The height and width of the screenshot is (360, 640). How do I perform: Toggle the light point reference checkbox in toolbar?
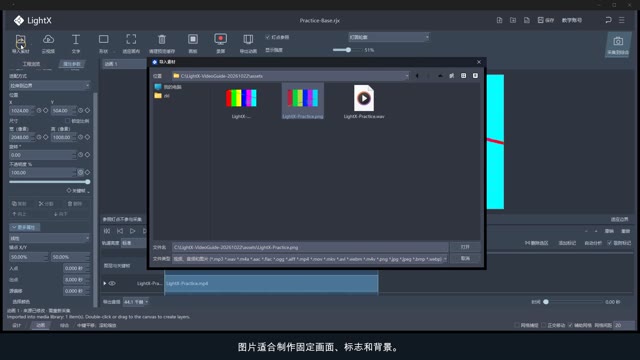pos(268,37)
